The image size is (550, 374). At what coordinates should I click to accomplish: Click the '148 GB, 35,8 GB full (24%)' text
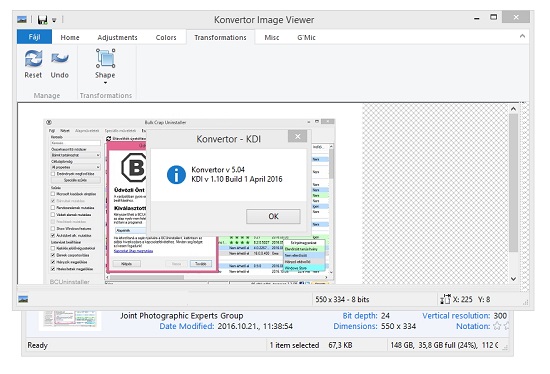(x=434, y=345)
